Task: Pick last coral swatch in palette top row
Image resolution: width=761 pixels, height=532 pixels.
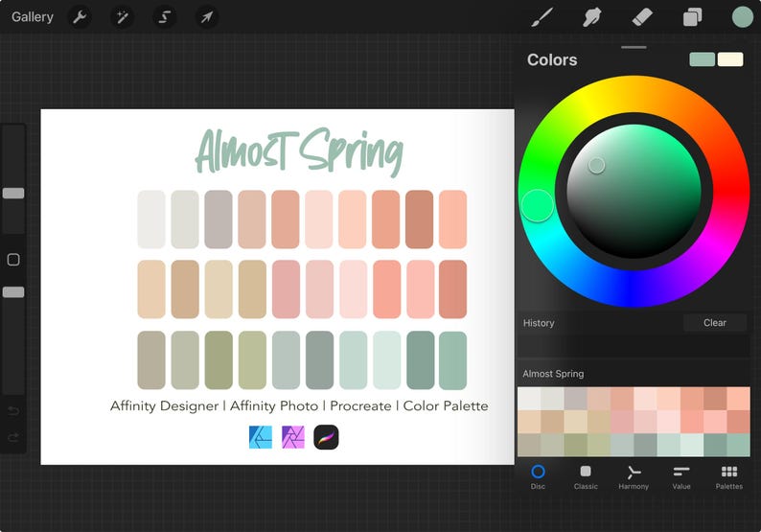Action: coord(739,399)
